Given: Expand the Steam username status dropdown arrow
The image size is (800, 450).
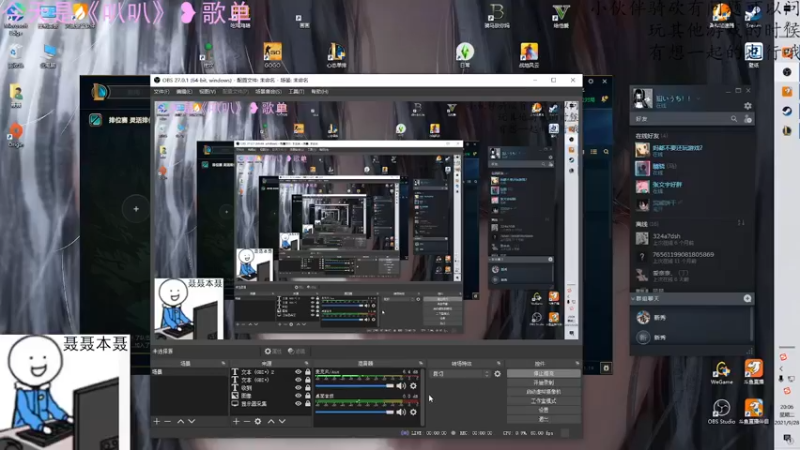Looking at the screenshot, I should (698, 99).
